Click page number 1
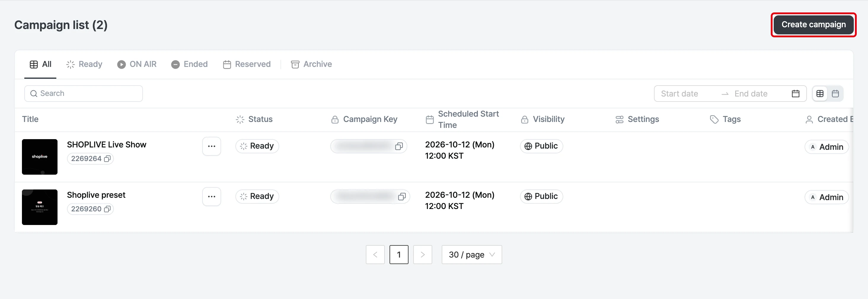Screen dimensions: 868x299 click(399, 255)
